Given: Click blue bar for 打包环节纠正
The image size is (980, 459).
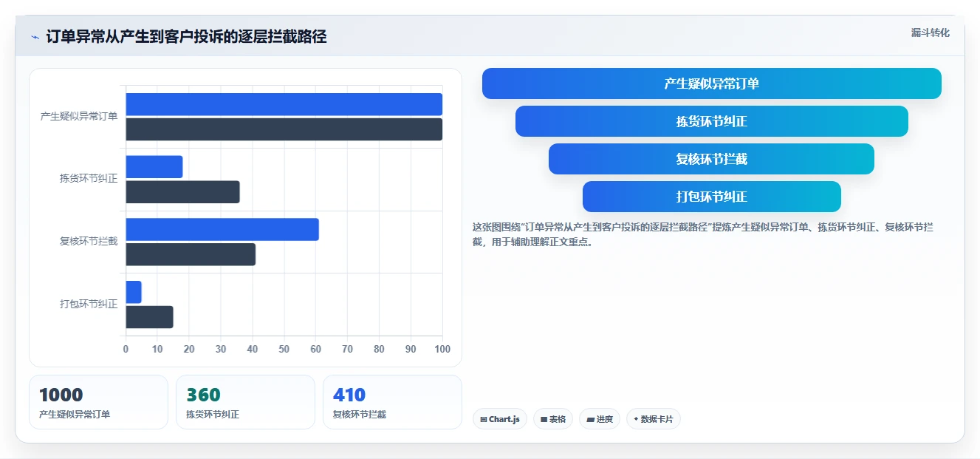Looking at the screenshot, I should pos(134,292).
